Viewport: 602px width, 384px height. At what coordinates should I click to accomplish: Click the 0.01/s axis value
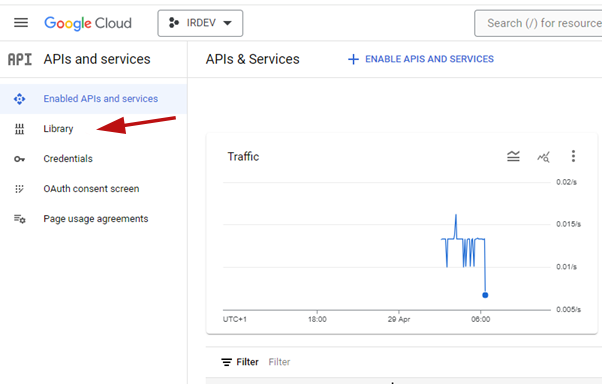(567, 266)
